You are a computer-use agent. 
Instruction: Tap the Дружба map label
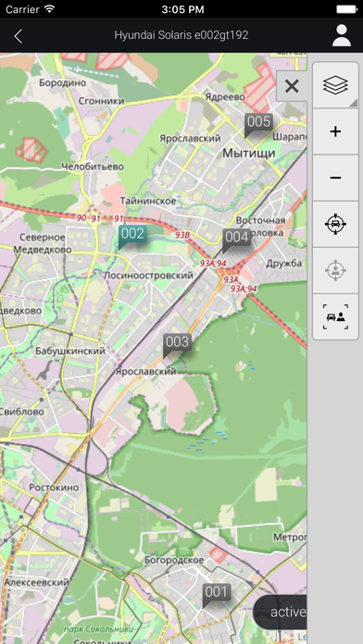pyautogui.click(x=284, y=264)
